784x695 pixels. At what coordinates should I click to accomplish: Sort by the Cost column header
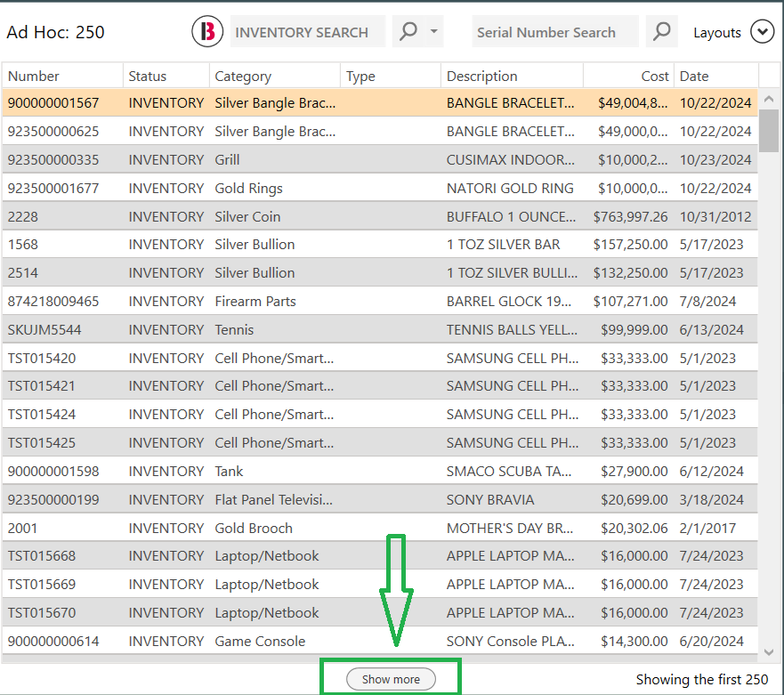(x=628, y=76)
